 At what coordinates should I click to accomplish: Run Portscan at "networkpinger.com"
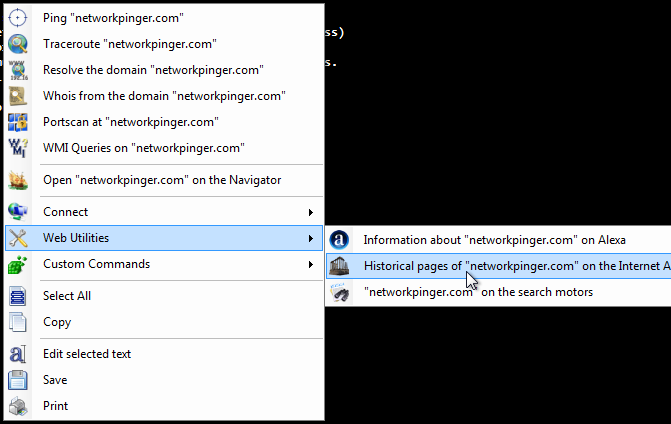(164, 122)
